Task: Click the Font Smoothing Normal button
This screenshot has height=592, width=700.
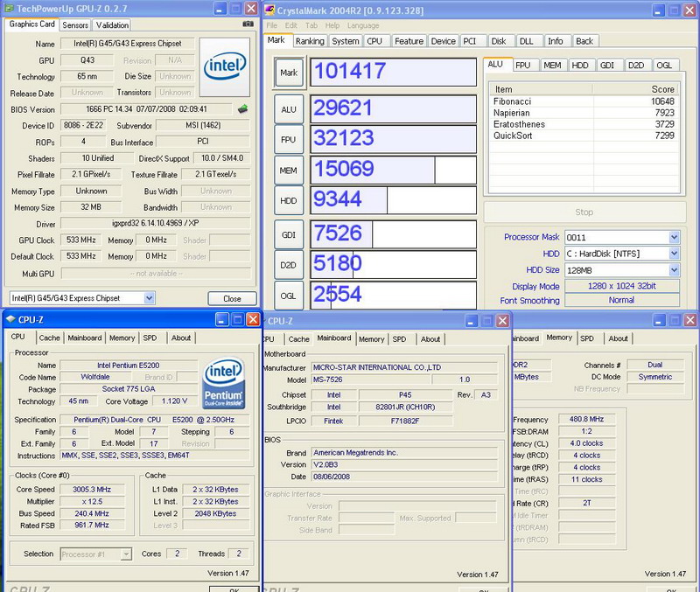Action: pos(622,300)
